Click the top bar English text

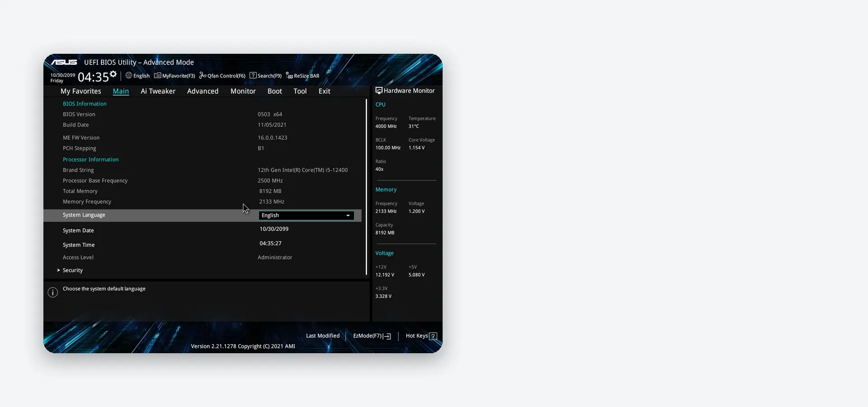click(142, 76)
